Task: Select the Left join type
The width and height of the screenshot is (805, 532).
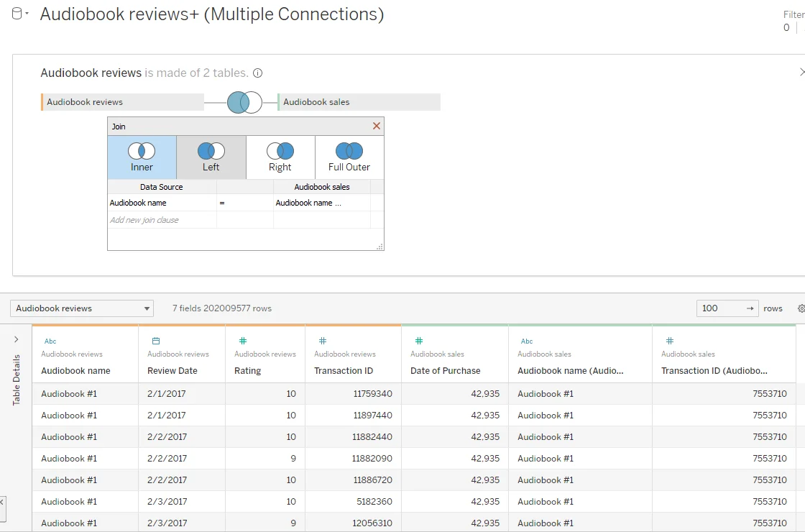Action: point(211,157)
